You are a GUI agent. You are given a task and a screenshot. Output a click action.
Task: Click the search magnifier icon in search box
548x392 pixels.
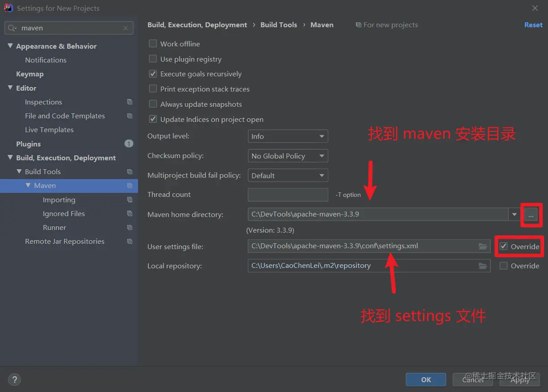pos(13,28)
